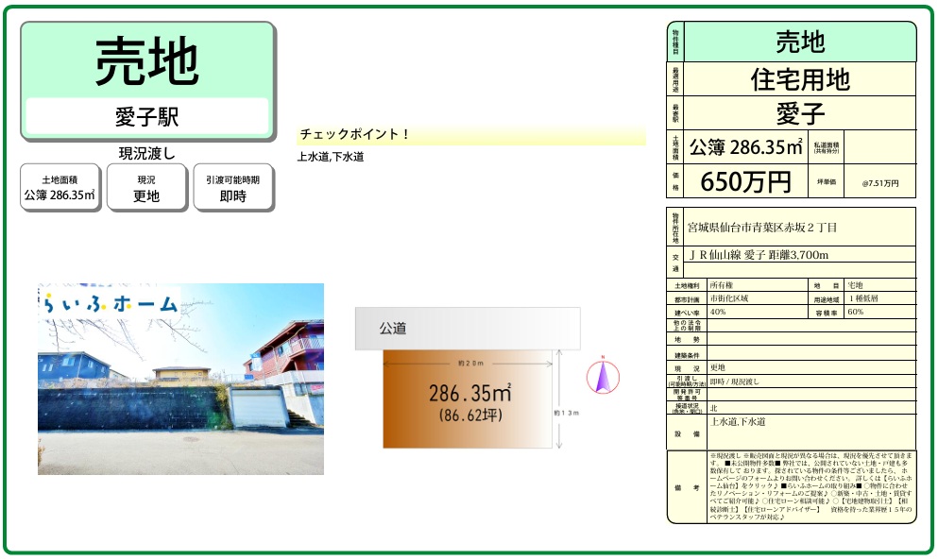Viewport: 938px width, 560px height.
Task: Click 上水道,下水道 text under チェックポイント
Action: coord(331,157)
